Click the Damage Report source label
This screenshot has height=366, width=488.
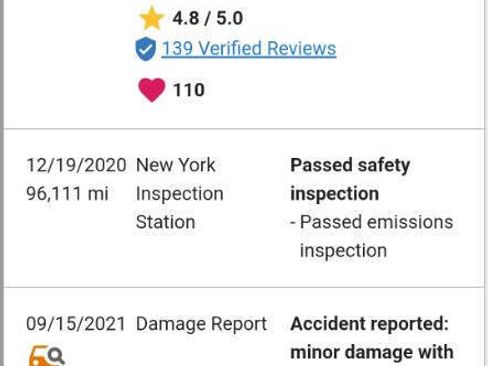pyautogui.click(x=202, y=324)
